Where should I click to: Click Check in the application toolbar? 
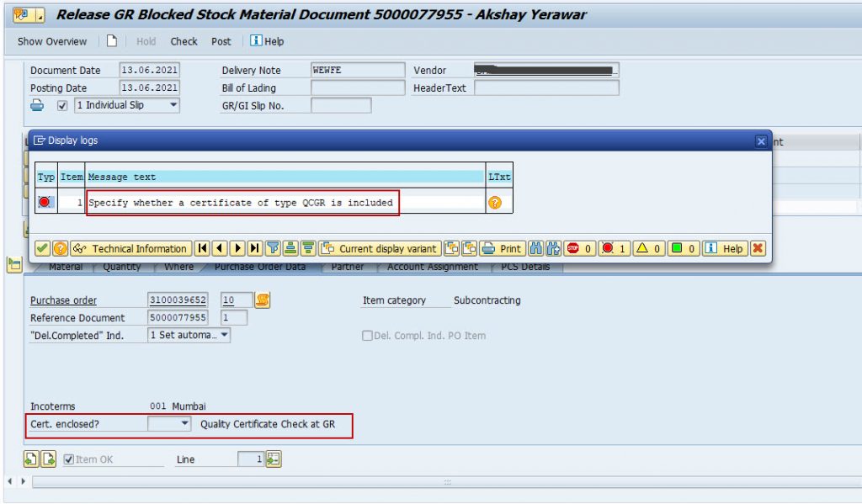click(184, 41)
